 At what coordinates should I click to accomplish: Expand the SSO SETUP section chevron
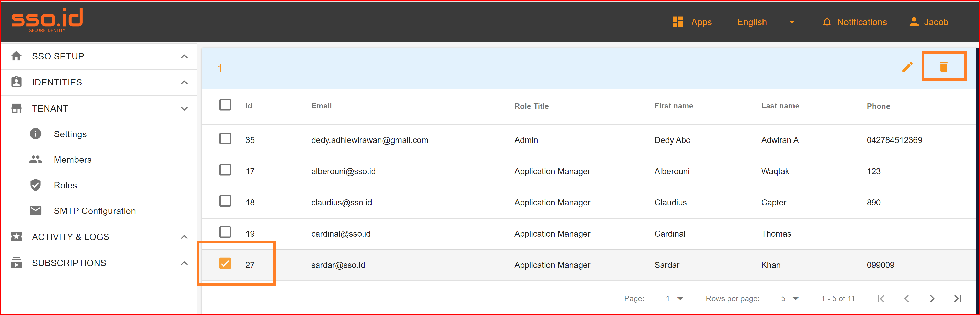click(184, 57)
